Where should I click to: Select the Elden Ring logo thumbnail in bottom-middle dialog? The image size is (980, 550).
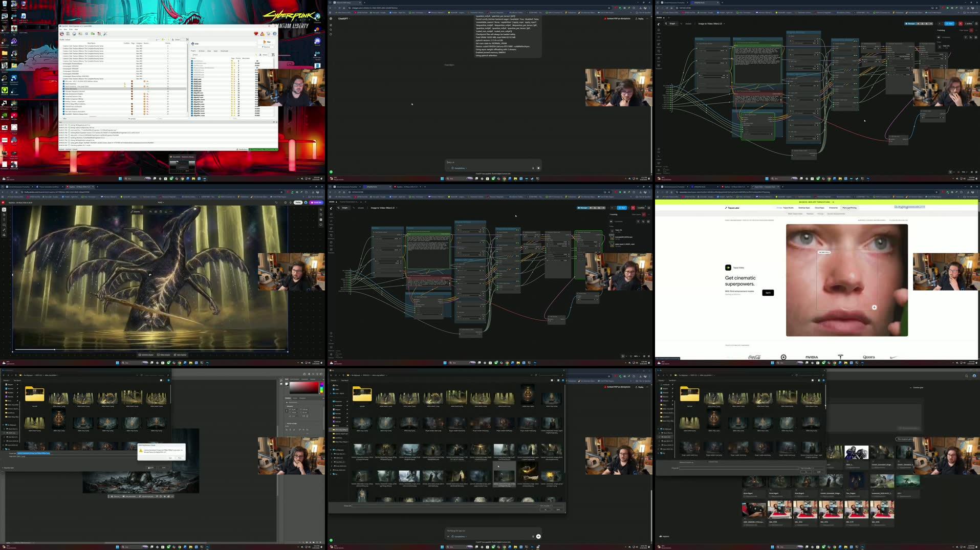(x=528, y=394)
